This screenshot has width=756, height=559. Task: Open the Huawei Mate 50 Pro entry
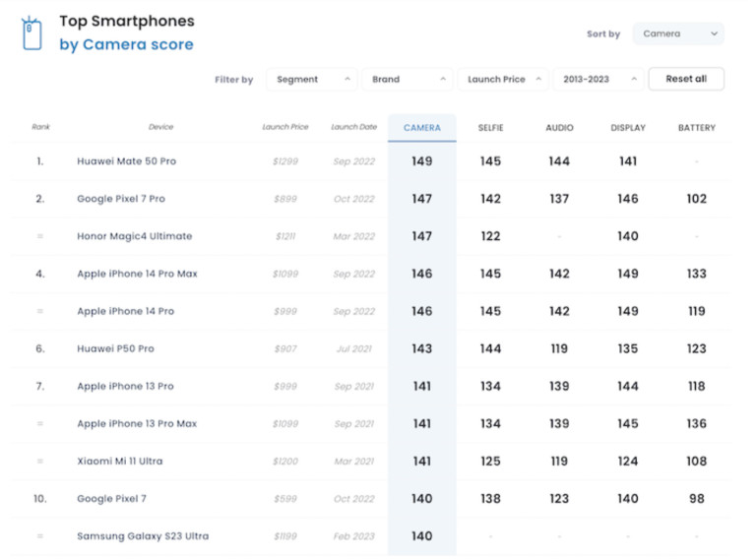pos(126,161)
